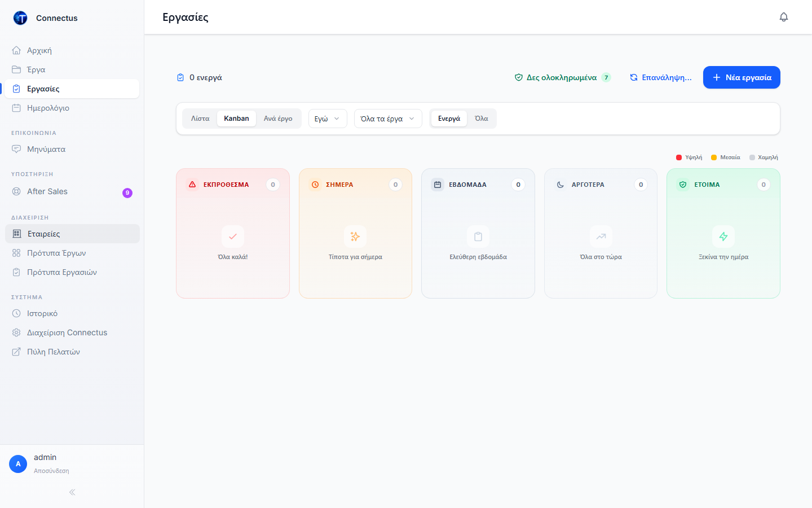Select the Kanban view tab
Image resolution: width=812 pixels, height=508 pixels.
click(236, 119)
